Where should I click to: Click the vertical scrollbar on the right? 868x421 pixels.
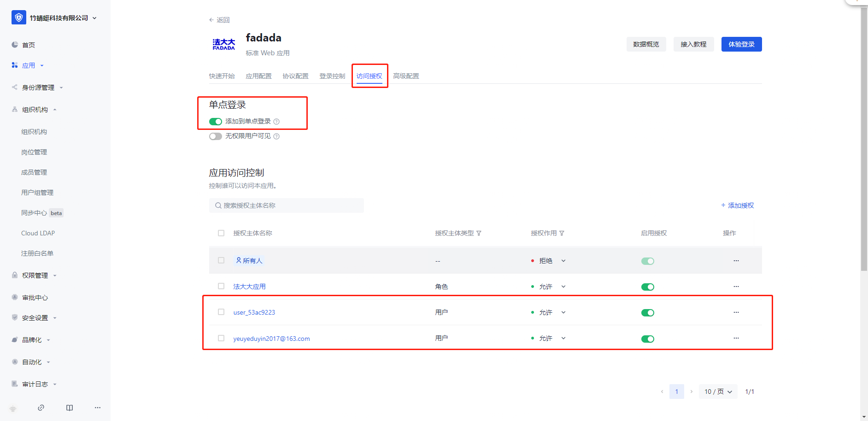coord(864,138)
